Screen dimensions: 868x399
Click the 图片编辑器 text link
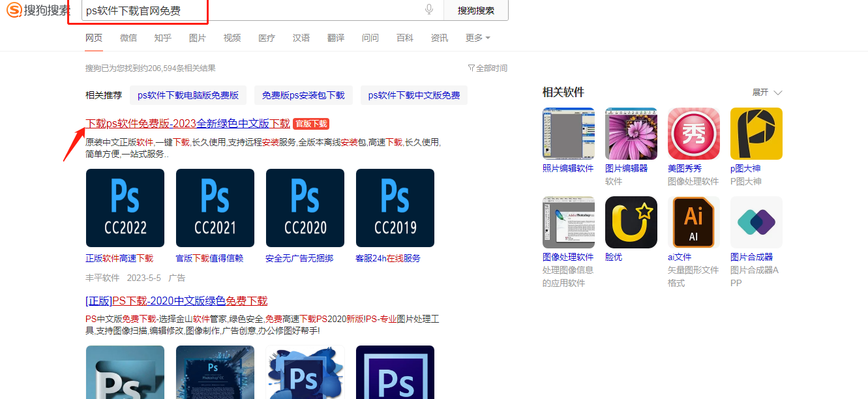627,168
